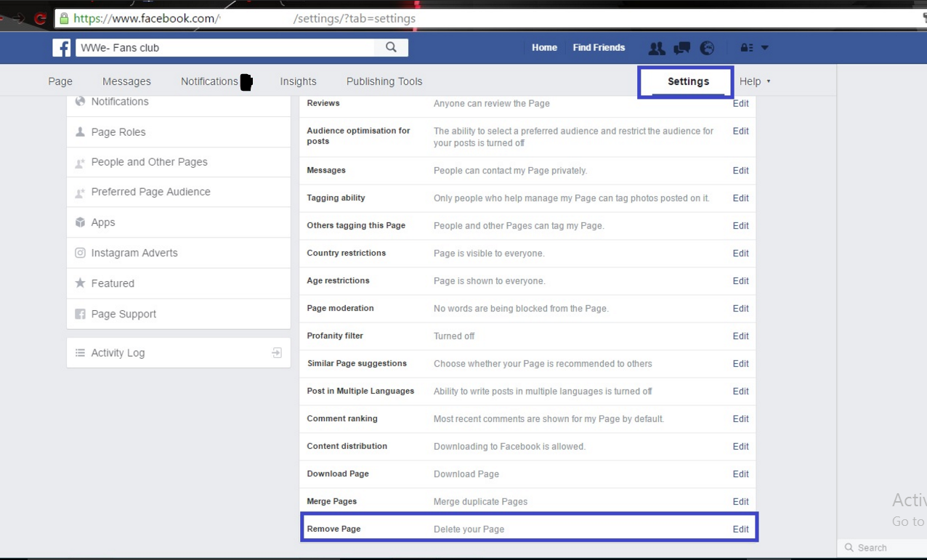Edit the Tagging ability setting
927x560 pixels.
coord(740,198)
